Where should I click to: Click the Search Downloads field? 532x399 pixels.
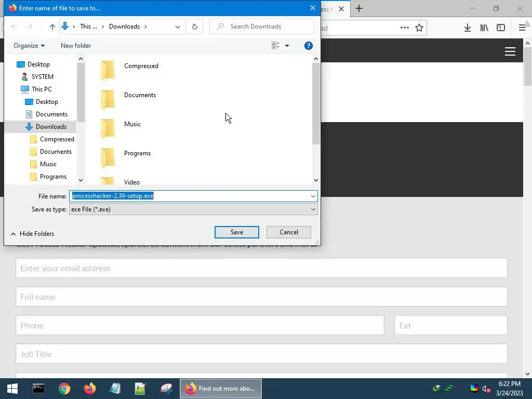pyautogui.click(x=262, y=26)
